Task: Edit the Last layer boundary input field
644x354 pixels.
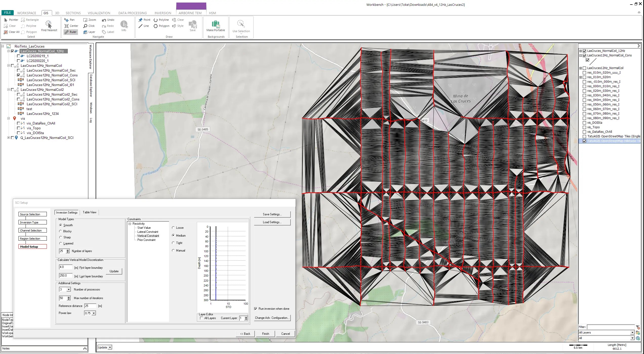Action: [65, 275]
